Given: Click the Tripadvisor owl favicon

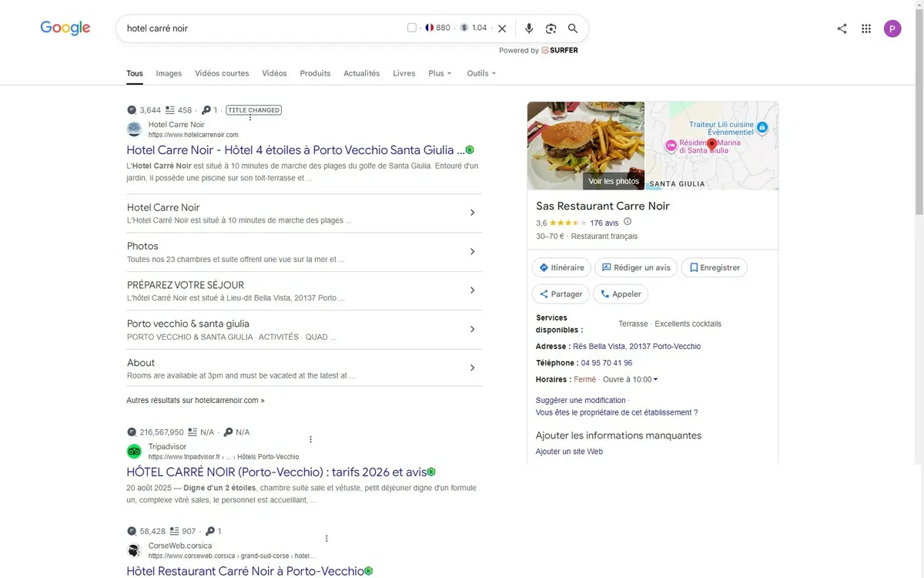Looking at the screenshot, I should [x=134, y=451].
